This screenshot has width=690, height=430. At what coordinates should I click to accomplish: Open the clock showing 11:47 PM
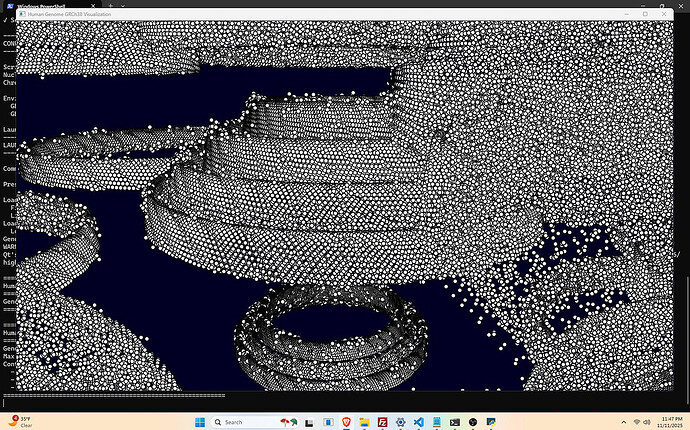672,422
